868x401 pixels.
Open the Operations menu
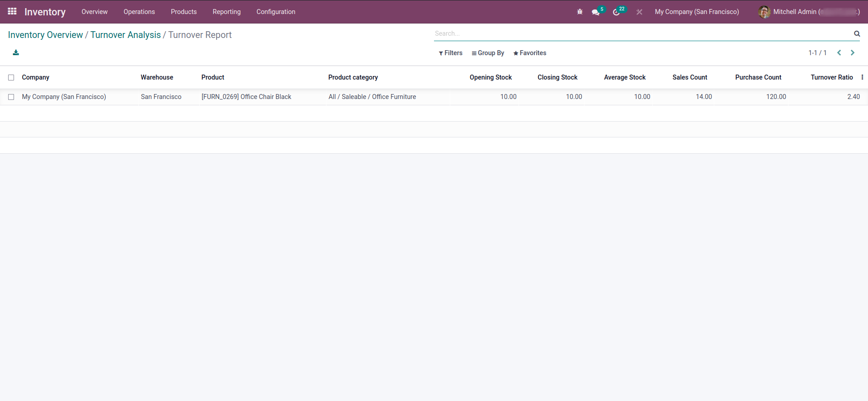[139, 12]
